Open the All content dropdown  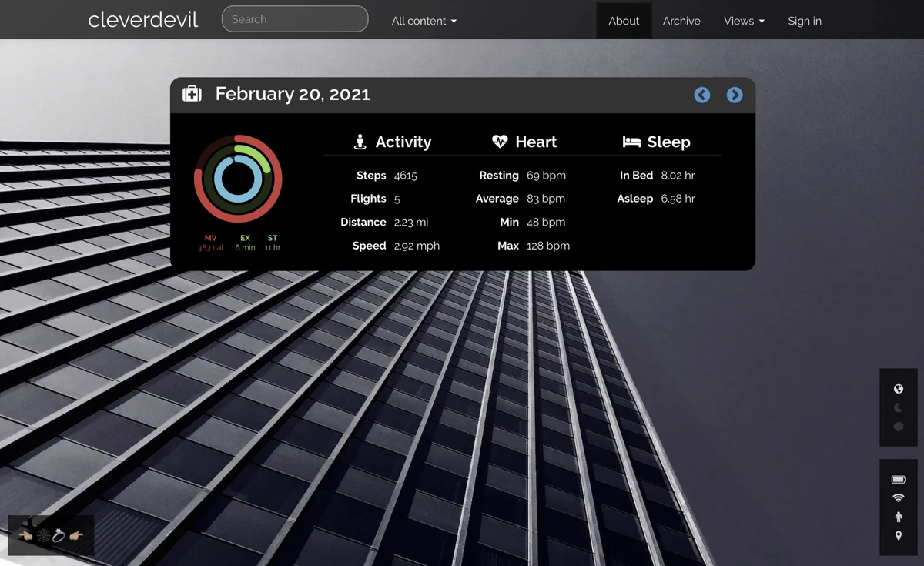(423, 21)
